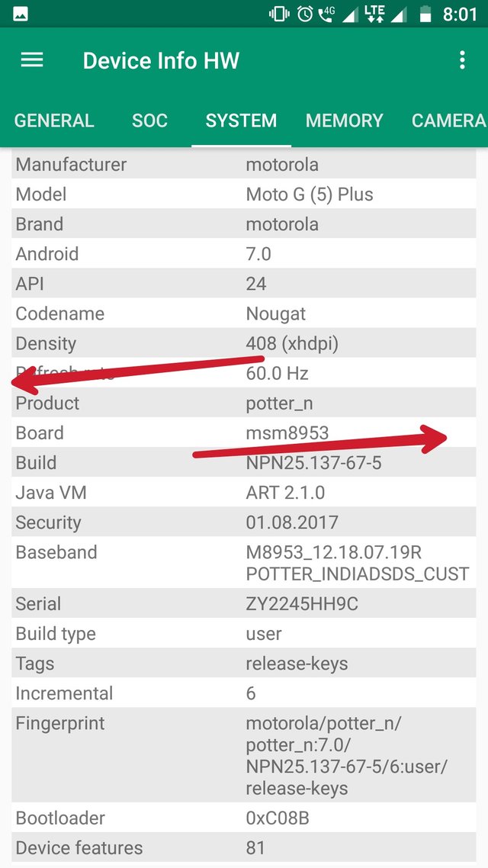Tap the picture notification icon in status bar
The image size is (488, 868).
coord(21,14)
